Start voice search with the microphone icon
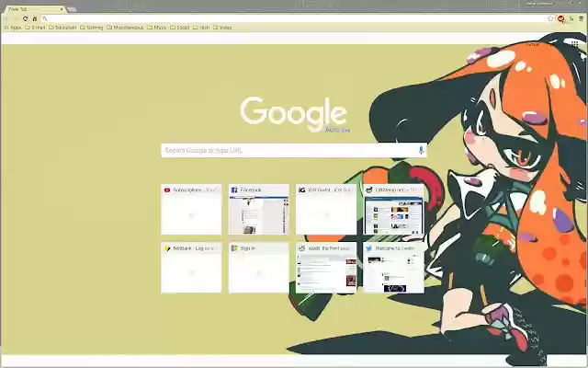The height and width of the screenshot is (368, 588). coord(421,150)
